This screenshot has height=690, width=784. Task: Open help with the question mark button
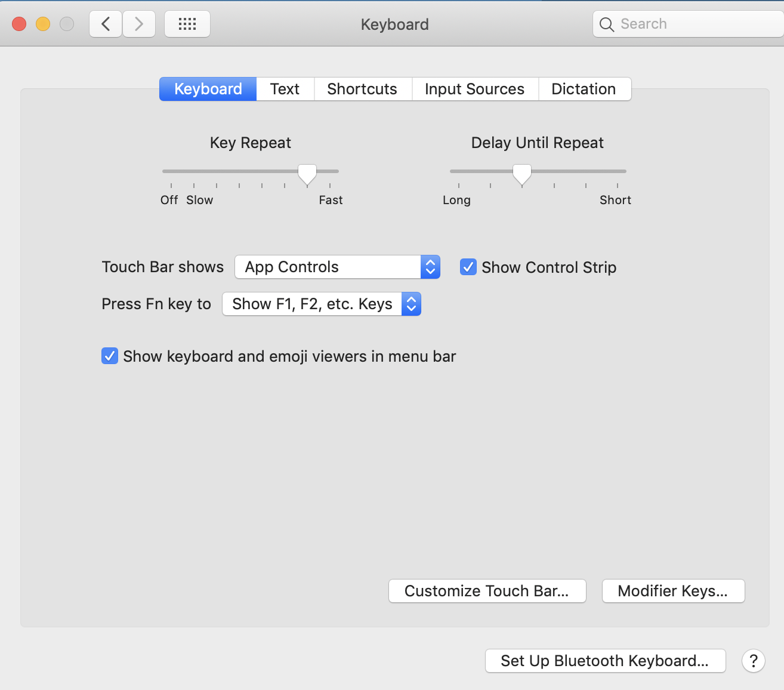tap(754, 661)
